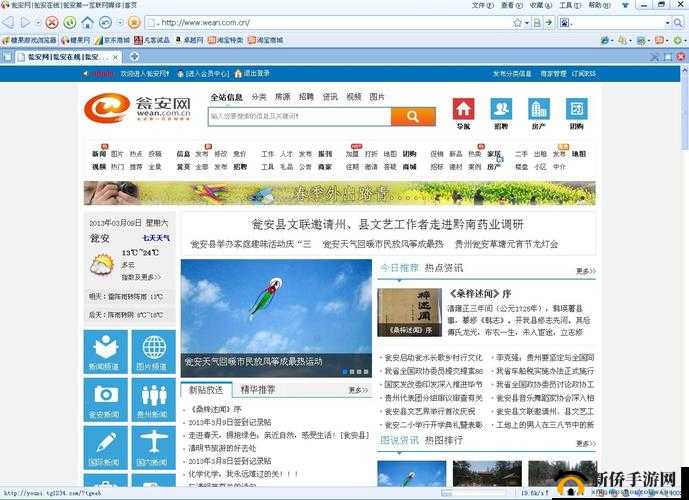Open the address bar star dropdown arrow
689x500 pixels.
[526, 22]
